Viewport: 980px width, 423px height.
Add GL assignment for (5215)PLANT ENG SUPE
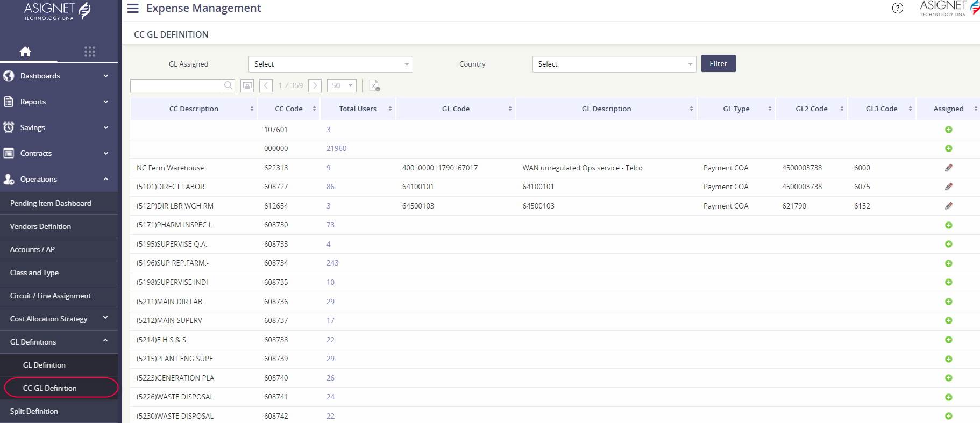click(x=949, y=359)
